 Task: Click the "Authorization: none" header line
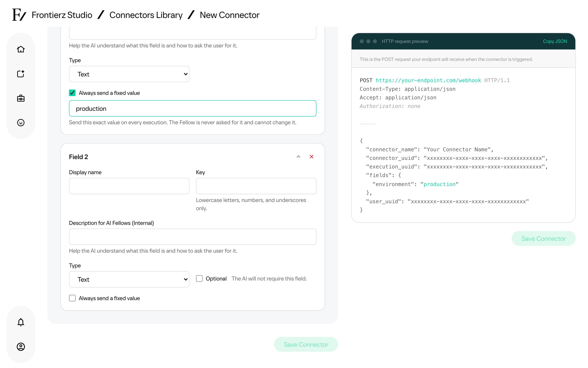pos(390,106)
